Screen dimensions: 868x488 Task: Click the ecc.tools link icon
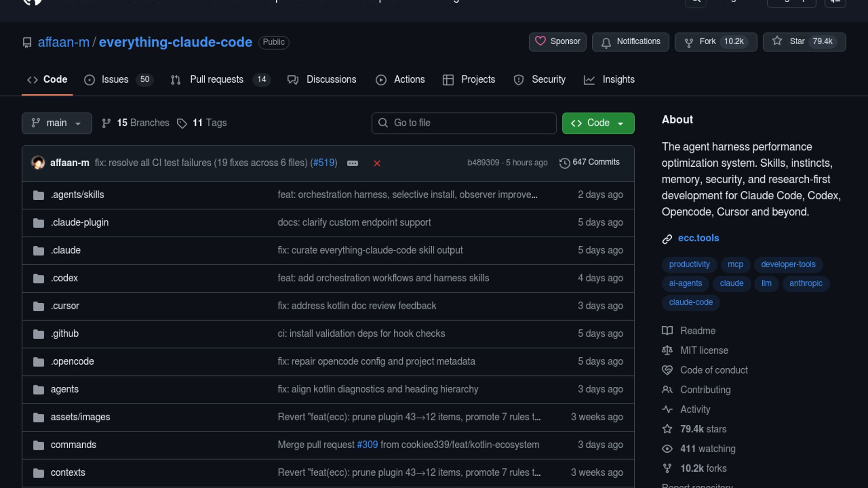pos(667,239)
